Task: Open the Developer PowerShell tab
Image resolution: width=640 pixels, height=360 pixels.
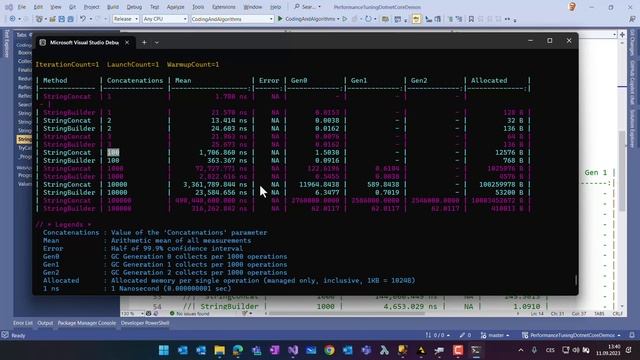Action: point(145,323)
